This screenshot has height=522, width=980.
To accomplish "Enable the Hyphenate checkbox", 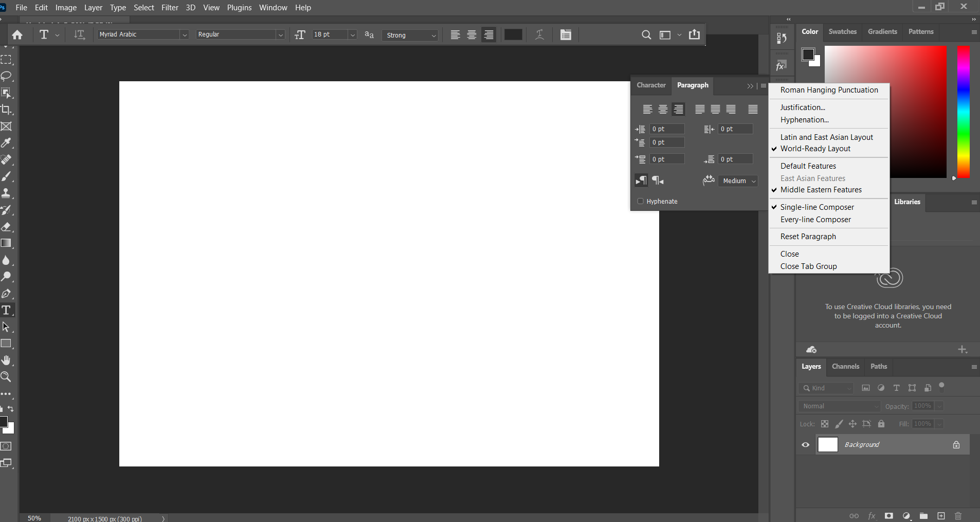I will 641,201.
